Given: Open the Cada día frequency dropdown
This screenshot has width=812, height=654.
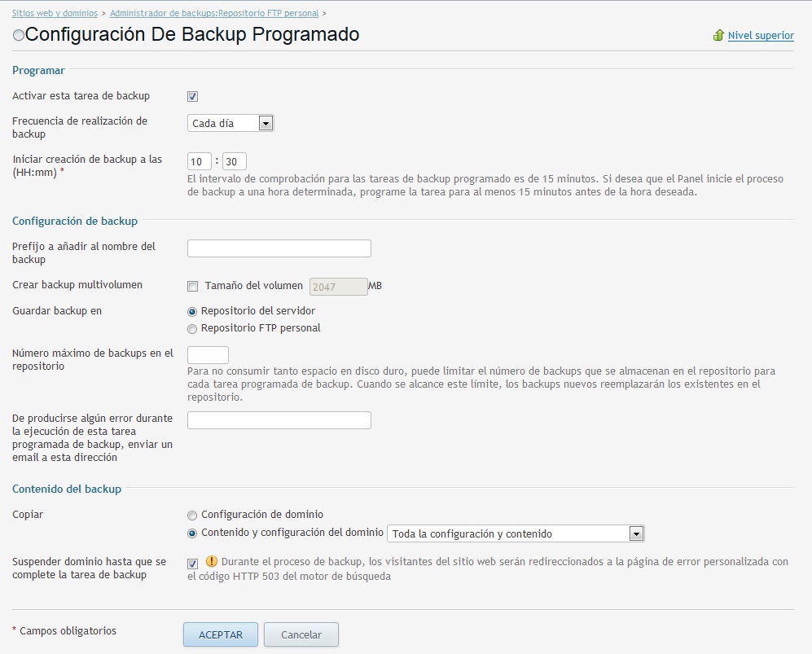Looking at the screenshot, I should pos(230,124).
